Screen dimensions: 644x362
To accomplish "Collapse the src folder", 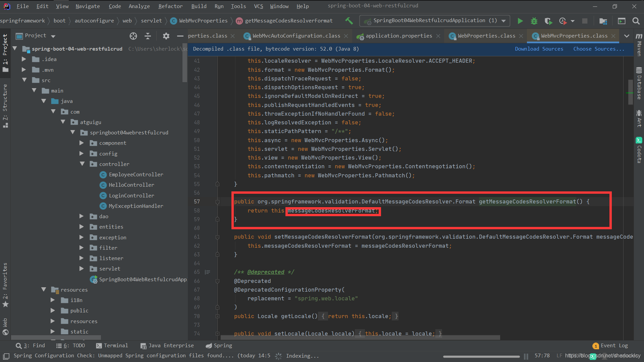I will (24, 80).
